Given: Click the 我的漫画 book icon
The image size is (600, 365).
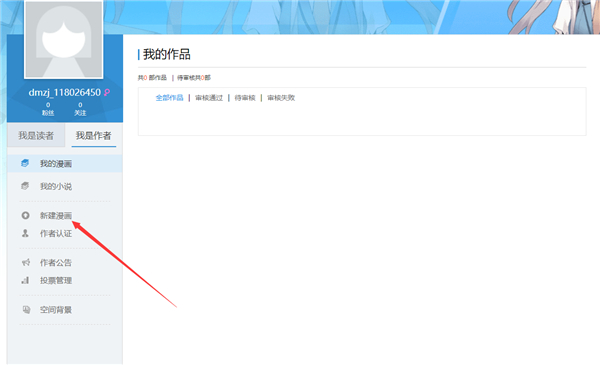Looking at the screenshot, I should pos(25,163).
